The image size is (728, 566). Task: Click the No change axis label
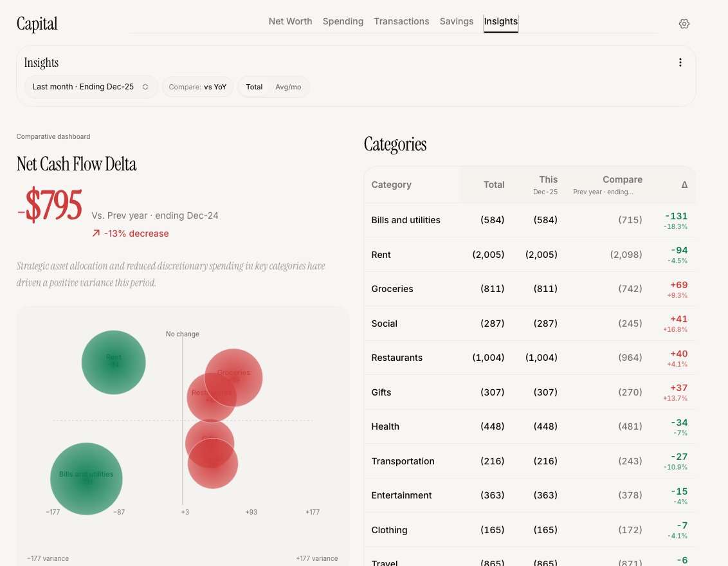[x=183, y=334]
